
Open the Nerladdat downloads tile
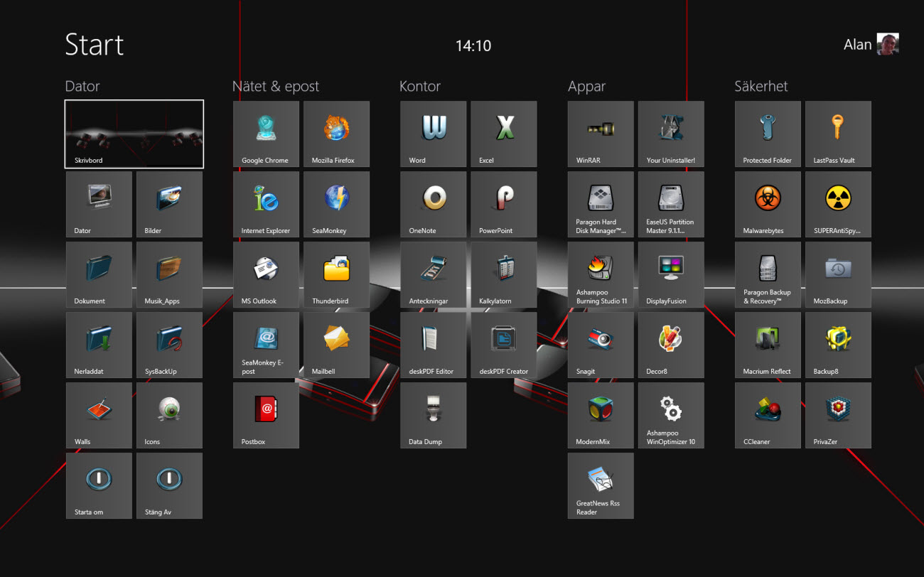pyautogui.click(x=99, y=345)
